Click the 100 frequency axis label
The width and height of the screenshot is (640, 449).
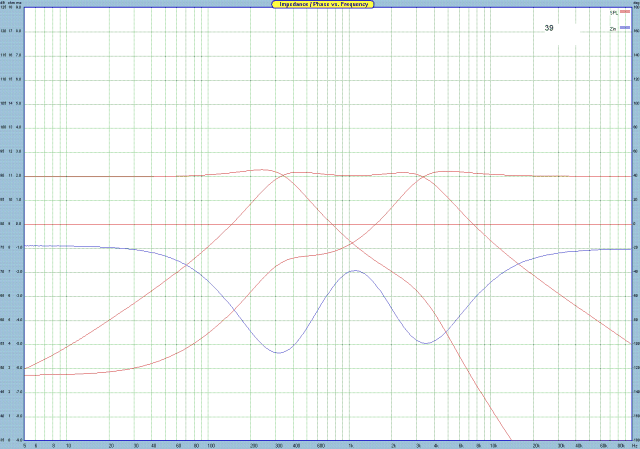pos(211,446)
